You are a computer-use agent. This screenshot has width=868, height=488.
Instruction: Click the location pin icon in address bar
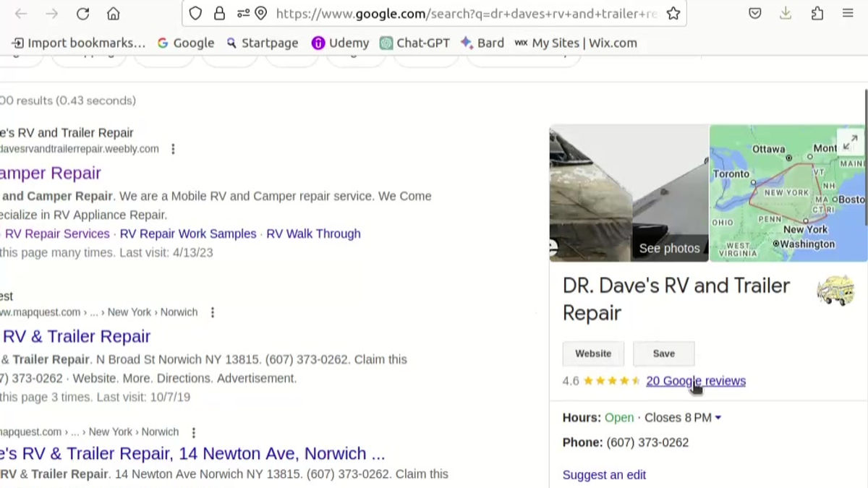tap(261, 14)
